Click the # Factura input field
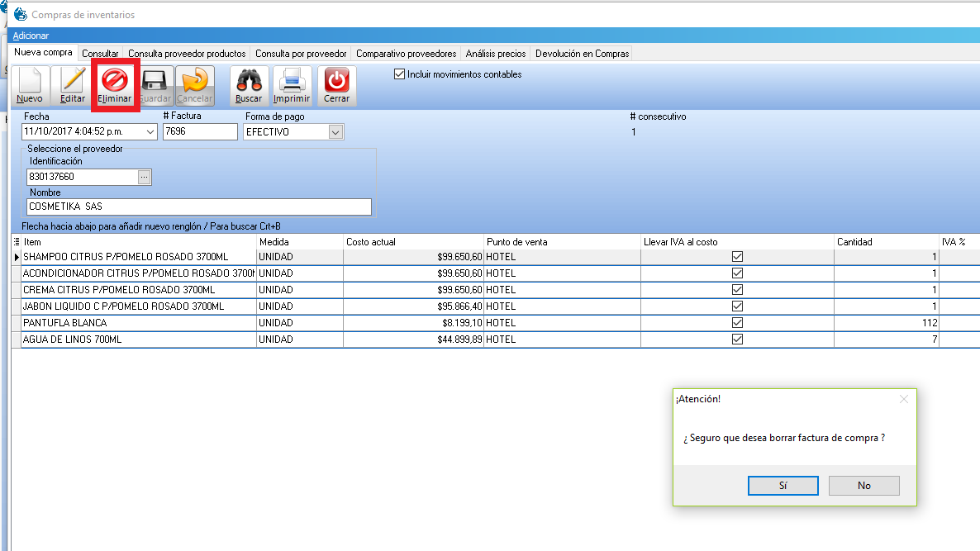The height and width of the screenshot is (551, 980). pyautogui.click(x=200, y=132)
